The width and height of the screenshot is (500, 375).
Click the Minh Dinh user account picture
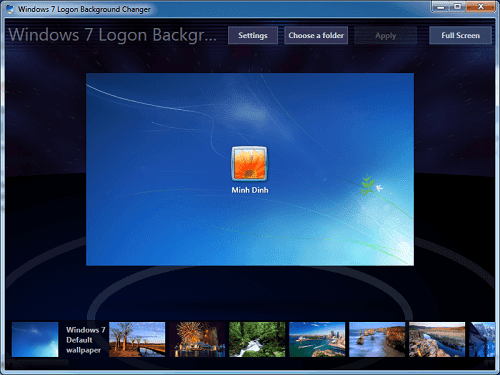tap(249, 164)
